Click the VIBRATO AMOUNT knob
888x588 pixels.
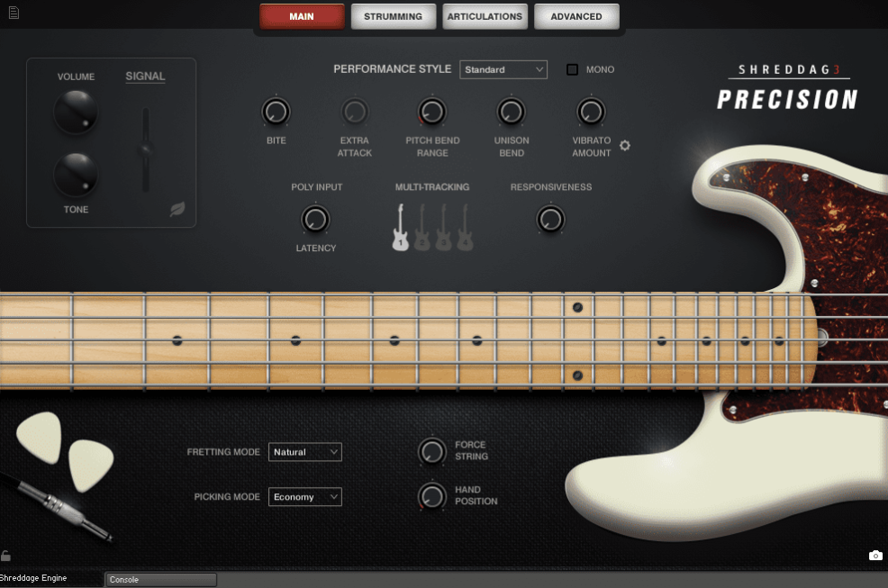click(591, 112)
